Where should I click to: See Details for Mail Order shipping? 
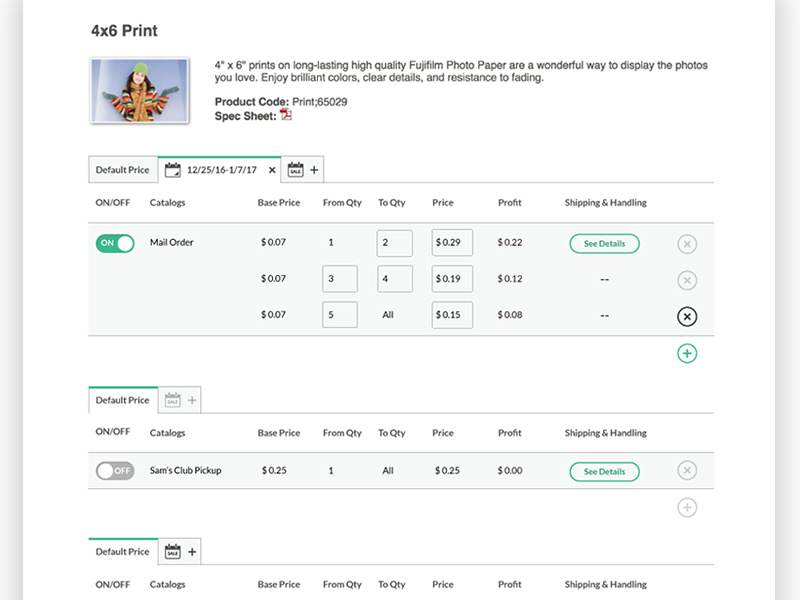pos(604,244)
